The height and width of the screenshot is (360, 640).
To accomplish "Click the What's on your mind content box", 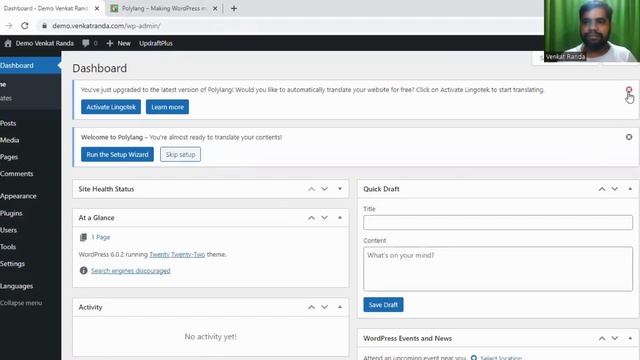I will pyautogui.click(x=498, y=269).
